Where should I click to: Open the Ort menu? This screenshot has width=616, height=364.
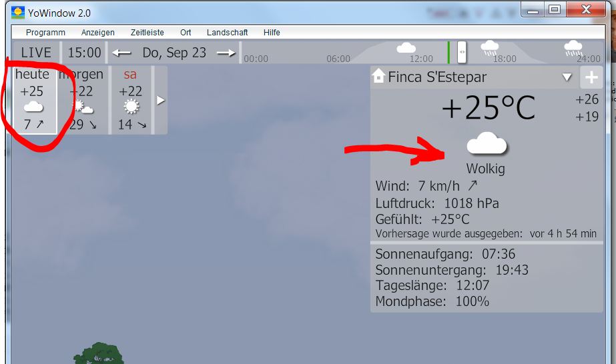point(186,33)
